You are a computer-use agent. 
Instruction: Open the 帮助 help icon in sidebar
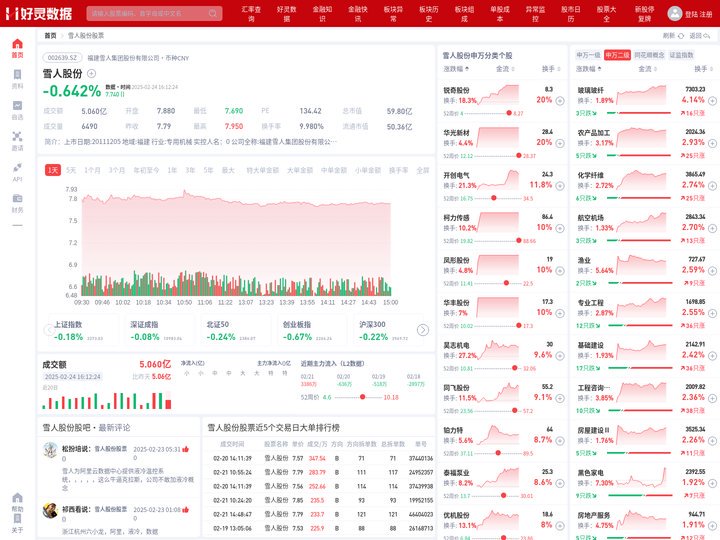(x=17, y=498)
